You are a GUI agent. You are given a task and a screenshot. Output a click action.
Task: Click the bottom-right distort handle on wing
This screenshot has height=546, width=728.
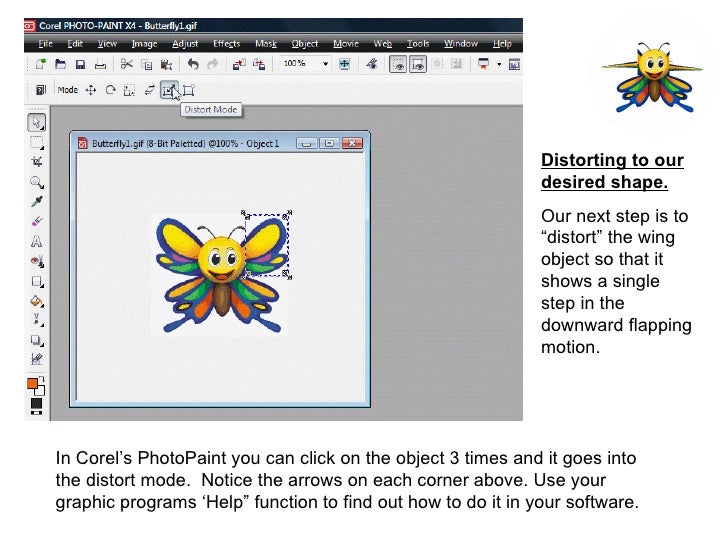287,275
